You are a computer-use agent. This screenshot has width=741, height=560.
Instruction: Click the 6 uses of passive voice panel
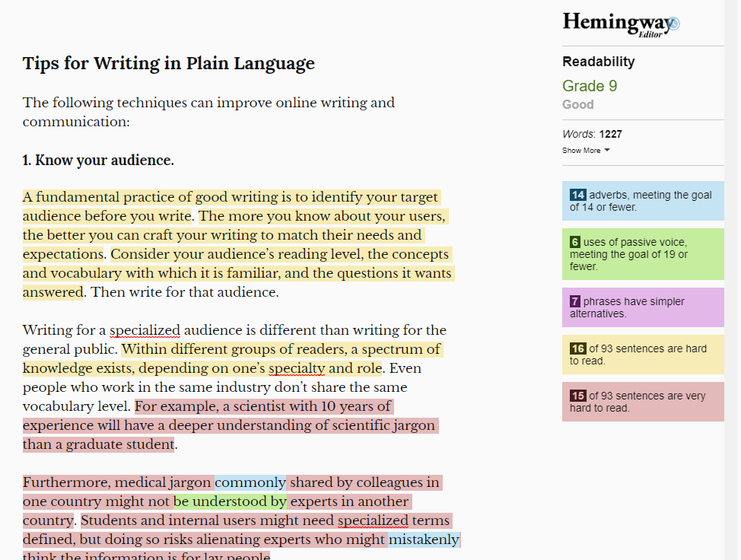(x=643, y=254)
